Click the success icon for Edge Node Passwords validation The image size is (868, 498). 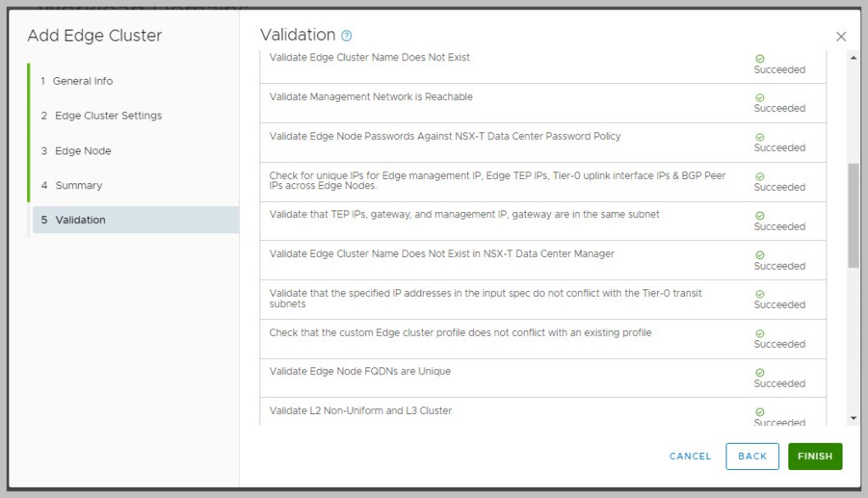click(x=759, y=137)
